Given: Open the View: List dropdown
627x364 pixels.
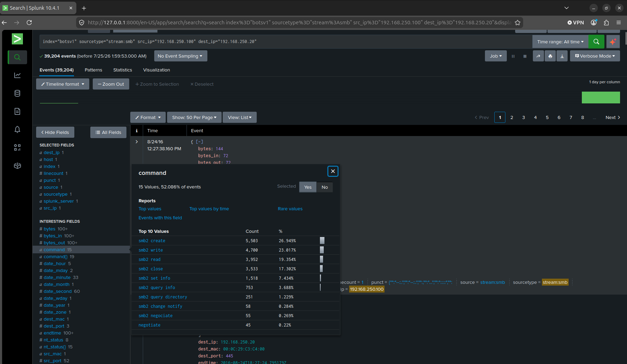Looking at the screenshot, I should pyautogui.click(x=240, y=118).
